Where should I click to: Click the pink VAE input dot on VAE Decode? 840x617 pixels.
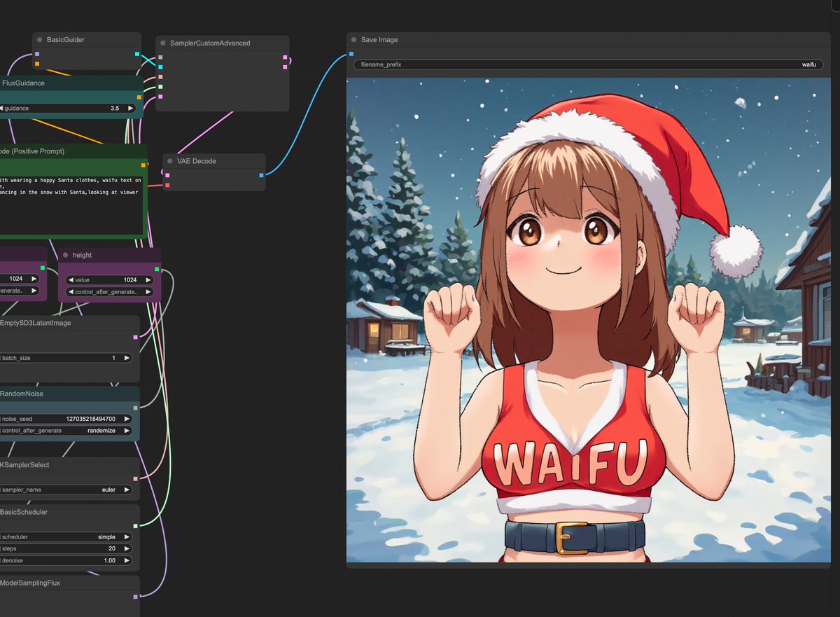166,185
